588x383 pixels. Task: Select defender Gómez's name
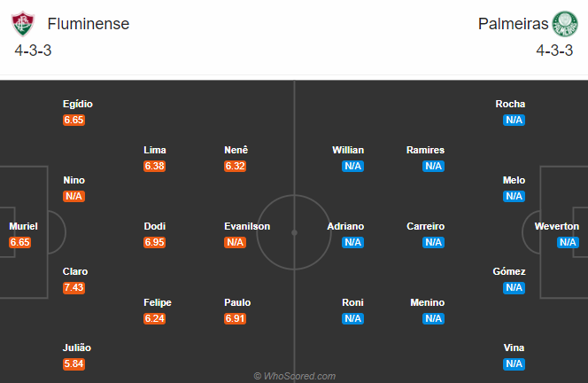[x=509, y=271]
